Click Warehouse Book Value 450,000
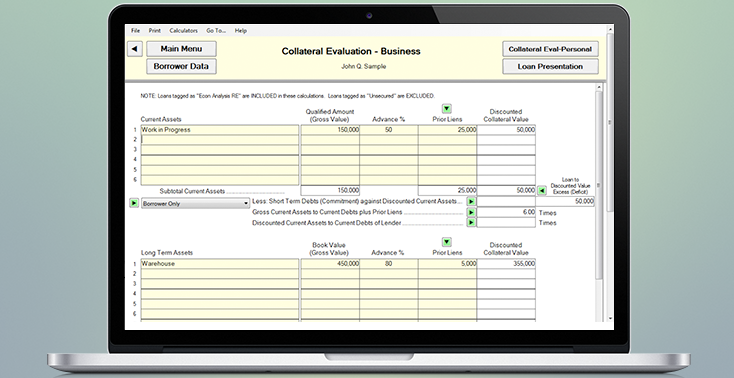Screen dimensions: 734x378 (330, 264)
